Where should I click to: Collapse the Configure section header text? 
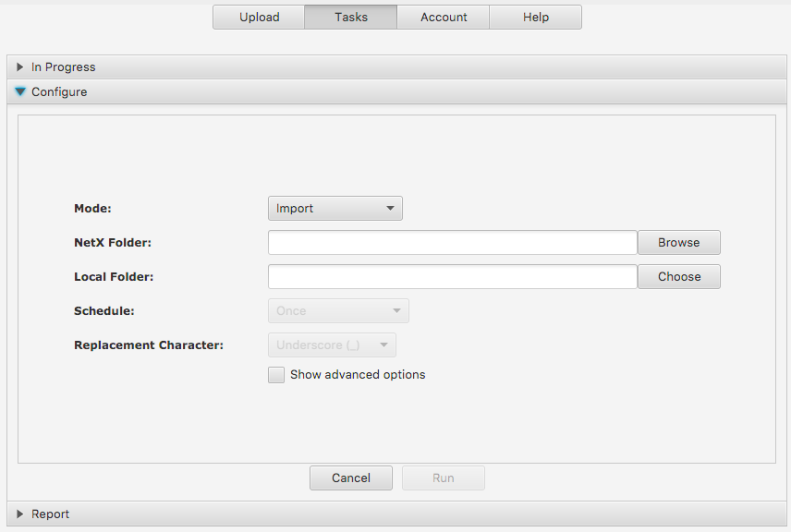[x=59, y=92]
